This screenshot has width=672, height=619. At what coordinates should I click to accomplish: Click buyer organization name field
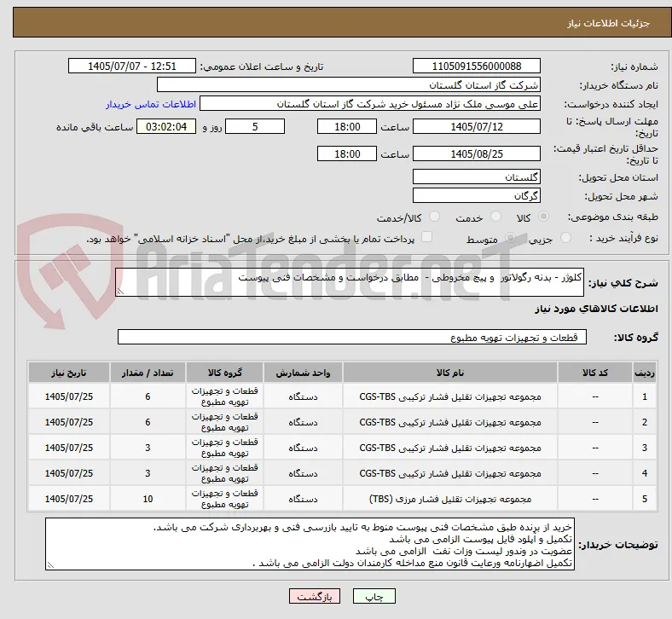(349, 84)
